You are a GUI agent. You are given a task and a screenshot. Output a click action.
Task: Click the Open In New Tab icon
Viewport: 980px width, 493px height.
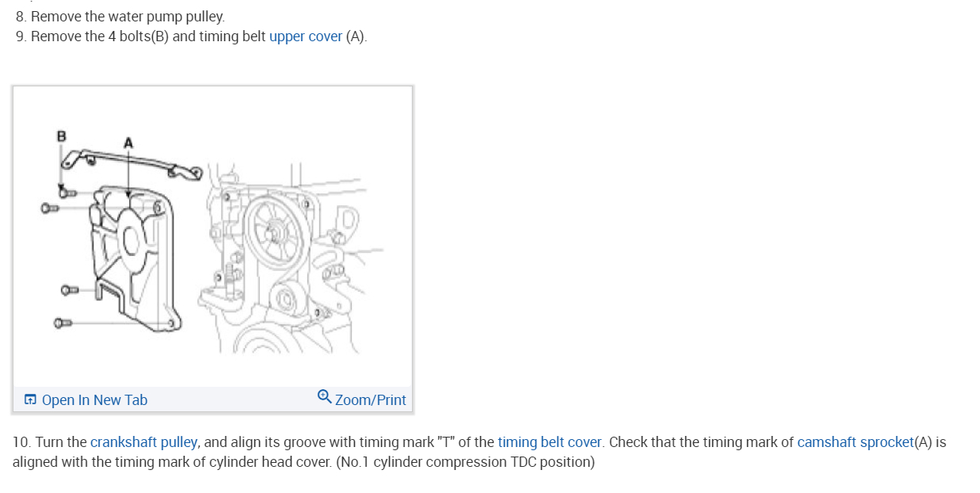[30, 399]
